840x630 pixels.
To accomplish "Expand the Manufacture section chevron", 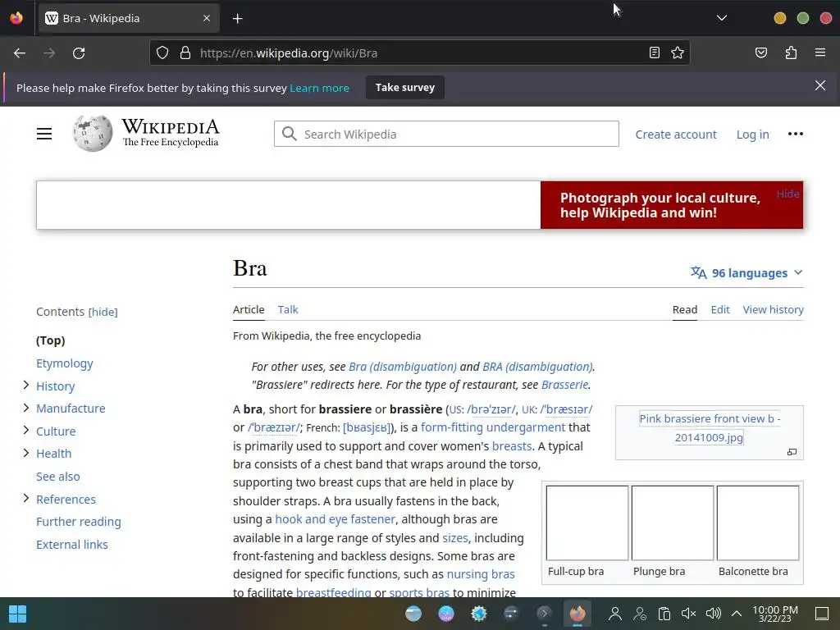I will click(25, 408).
